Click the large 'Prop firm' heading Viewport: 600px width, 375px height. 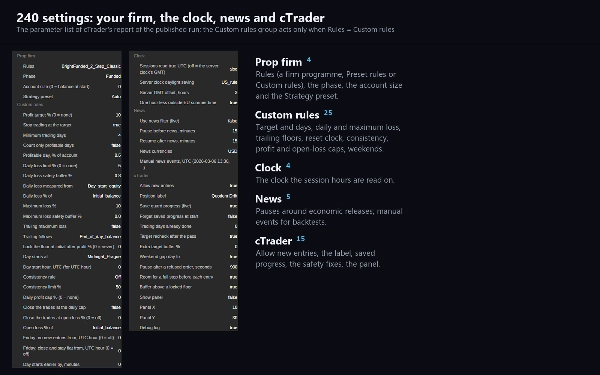click(279, 62)
